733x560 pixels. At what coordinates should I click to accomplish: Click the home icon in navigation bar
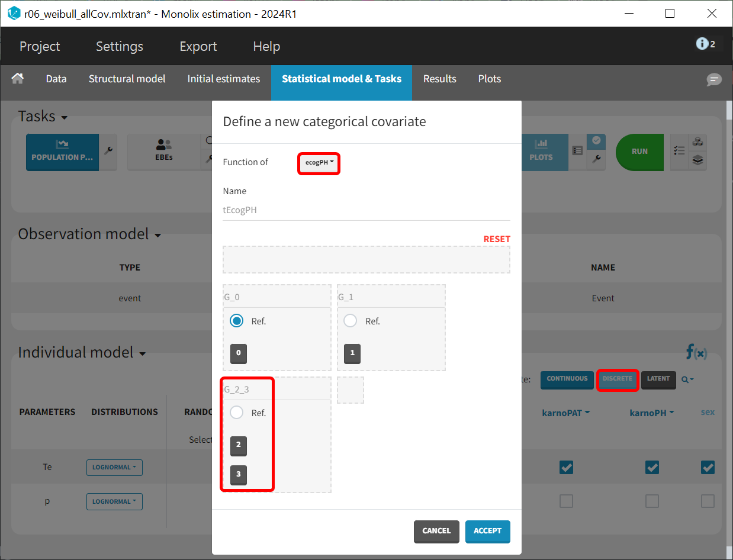(18, 79)
